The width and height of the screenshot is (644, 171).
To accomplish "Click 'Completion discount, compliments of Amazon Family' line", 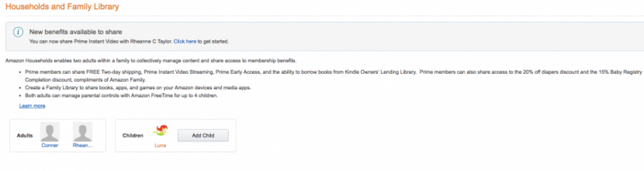I will click(85, 80).
